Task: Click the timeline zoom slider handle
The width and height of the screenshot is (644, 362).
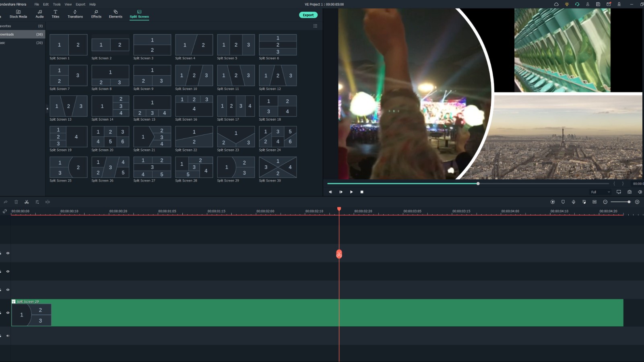Action: tap(629, 202)
